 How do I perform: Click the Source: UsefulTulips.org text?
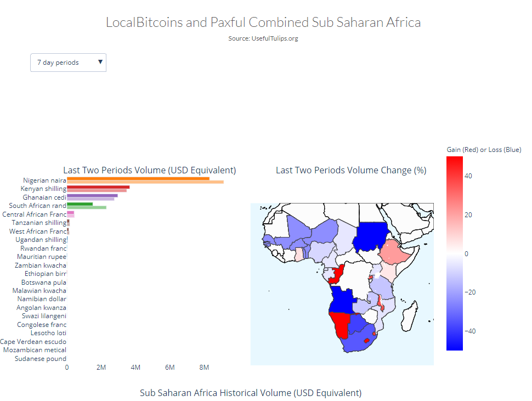pyautogui.click(x=263, y=38)
